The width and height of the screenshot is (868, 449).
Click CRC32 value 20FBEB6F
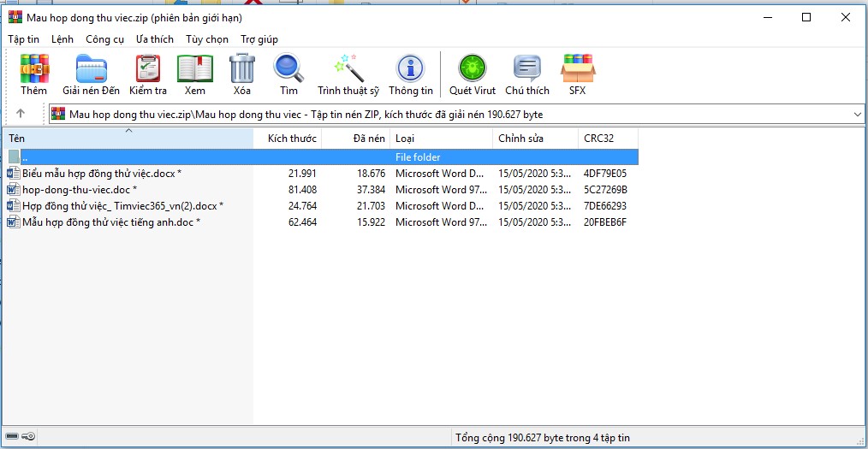[605, 222]
